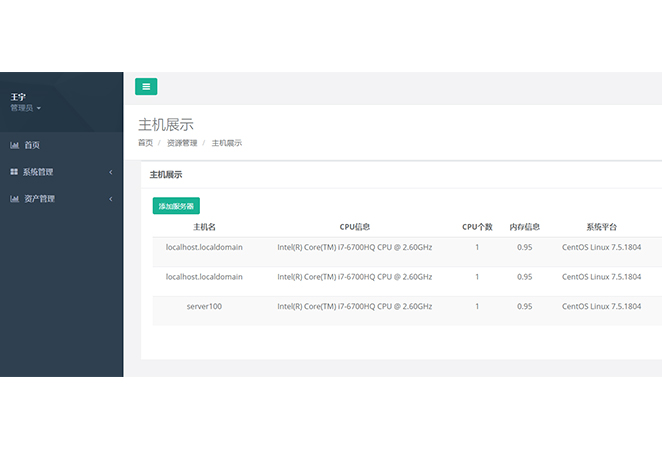Click the 添加服务器 button
The height and width of the screenshot is (466, 662).
(x=176, y=206)
